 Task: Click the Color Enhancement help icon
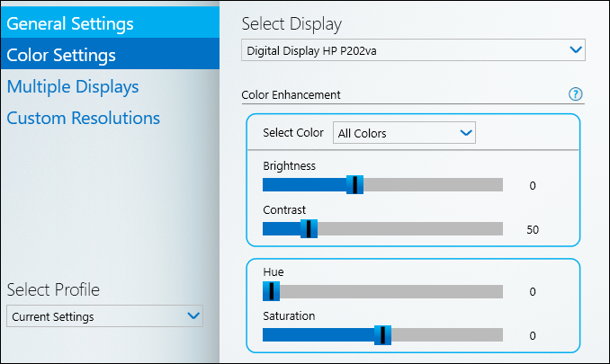(x=577, y=94)
